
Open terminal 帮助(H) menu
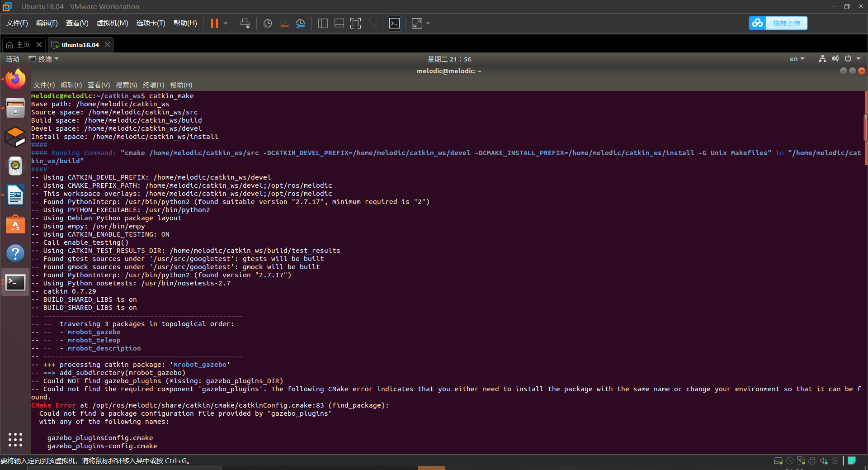tap(181, 85)
